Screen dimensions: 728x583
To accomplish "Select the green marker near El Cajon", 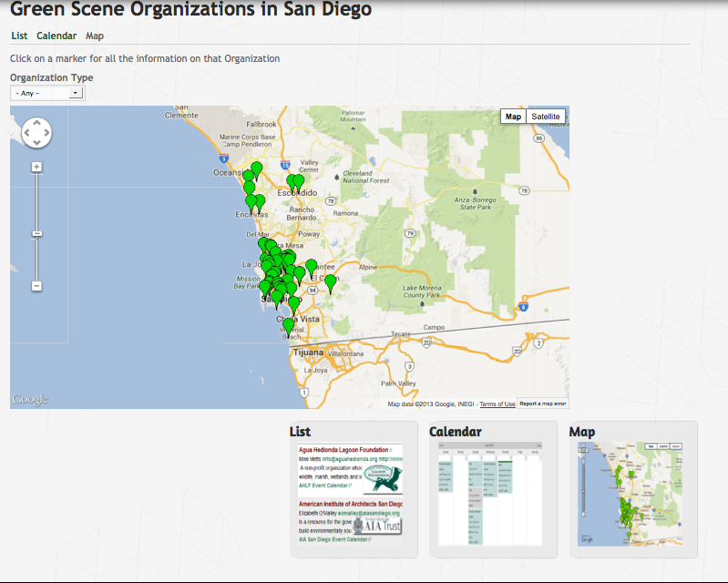I will [331, 282].
